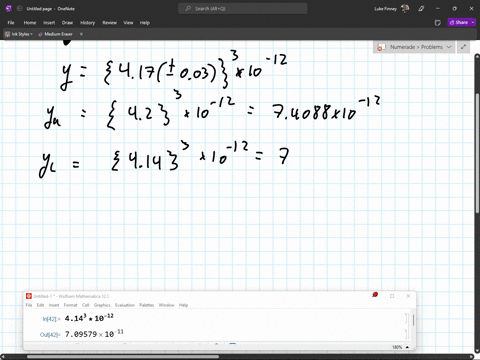Restore down the OneNote window

[454, 9]
